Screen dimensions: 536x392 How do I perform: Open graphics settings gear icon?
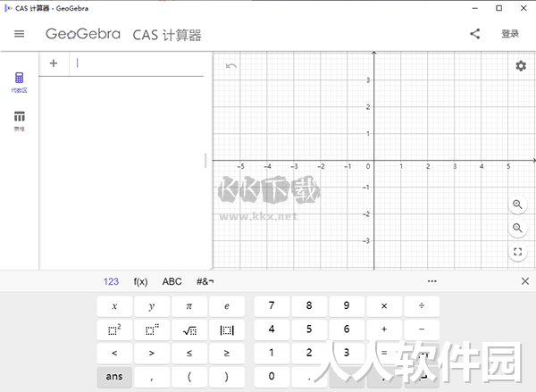[521, 65]
